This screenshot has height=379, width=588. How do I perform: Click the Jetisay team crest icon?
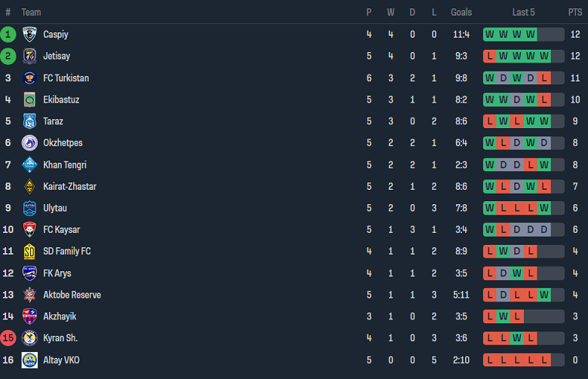coord(29,56)
